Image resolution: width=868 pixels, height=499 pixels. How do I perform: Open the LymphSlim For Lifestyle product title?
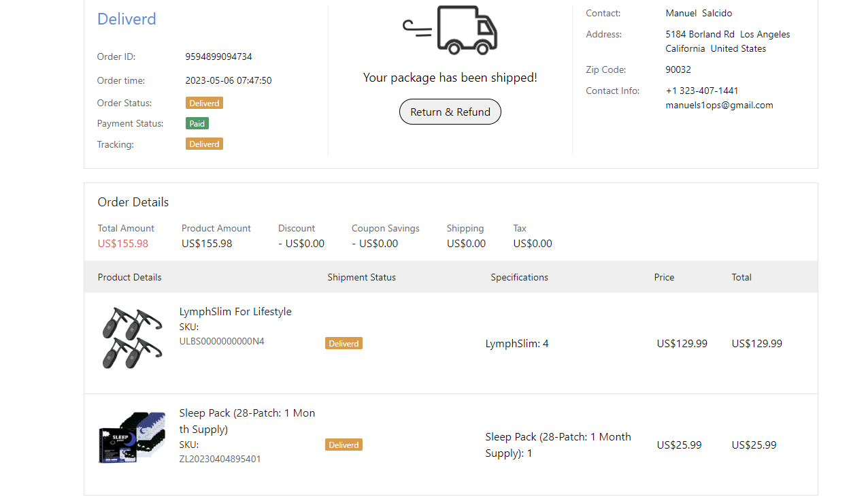(x=235, y=312)
